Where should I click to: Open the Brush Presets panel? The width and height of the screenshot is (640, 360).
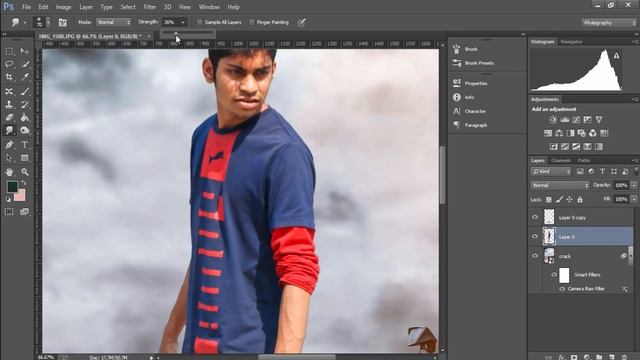click(473, 63)
